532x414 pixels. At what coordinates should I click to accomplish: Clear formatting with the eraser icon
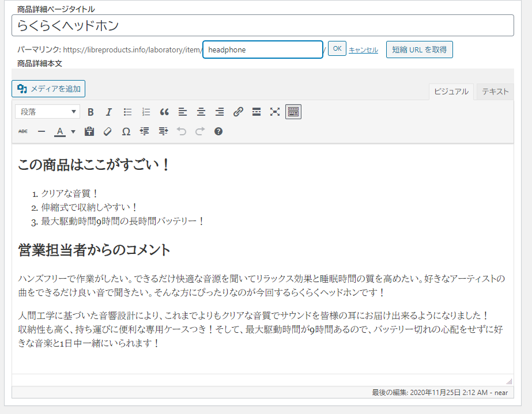coord(108,131)
